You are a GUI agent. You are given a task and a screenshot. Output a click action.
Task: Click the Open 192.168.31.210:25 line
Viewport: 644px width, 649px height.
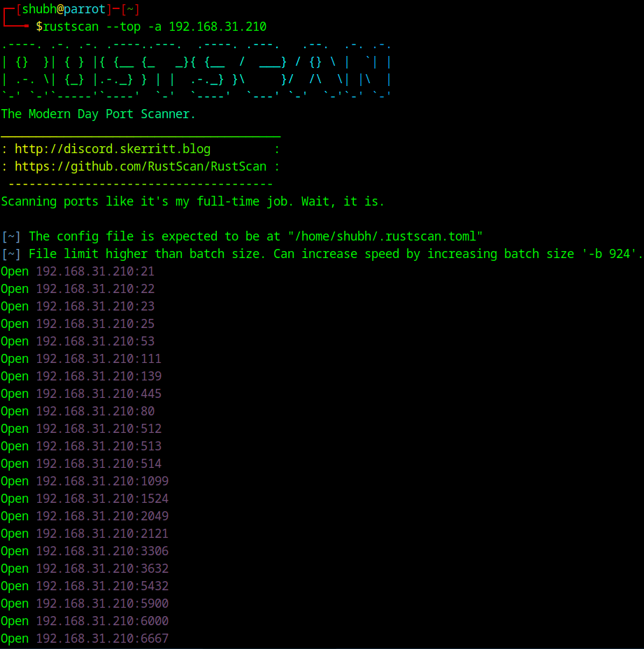(x=78, y=324)
